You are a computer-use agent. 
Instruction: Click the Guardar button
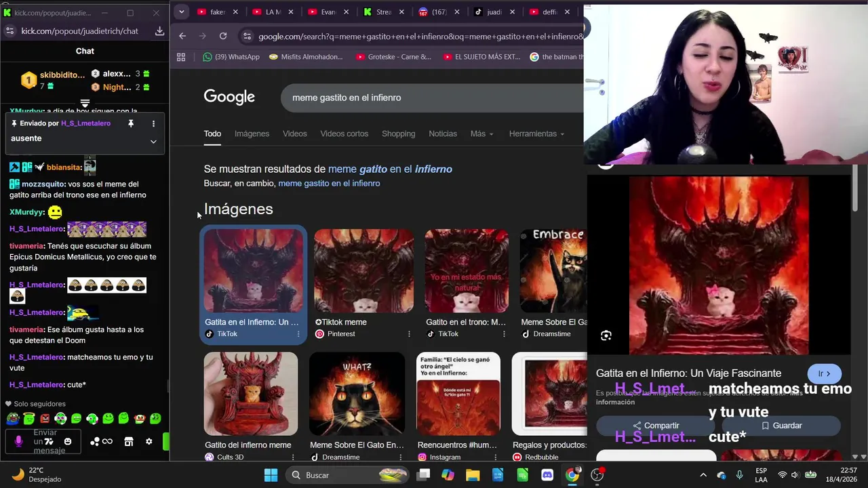tap(781, 426)
